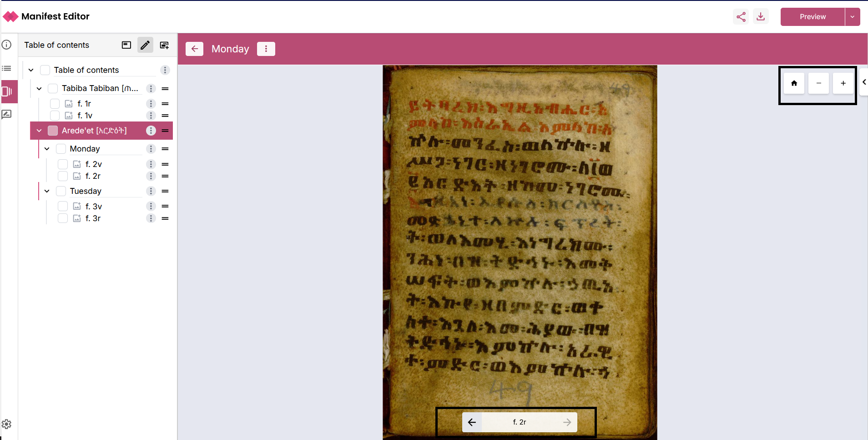Viewport: 868px width, 440px height.
Task: Open settings gear in left sidebar
Action: click(7, 424)
